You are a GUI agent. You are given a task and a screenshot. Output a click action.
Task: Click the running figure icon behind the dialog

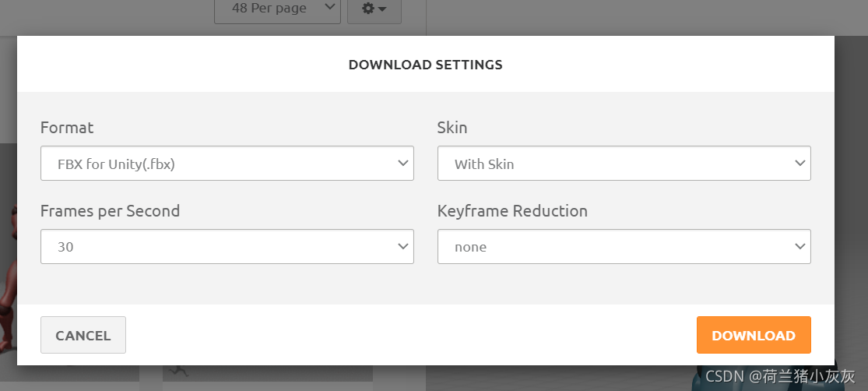pyautogui.click(x=178, y=371)
